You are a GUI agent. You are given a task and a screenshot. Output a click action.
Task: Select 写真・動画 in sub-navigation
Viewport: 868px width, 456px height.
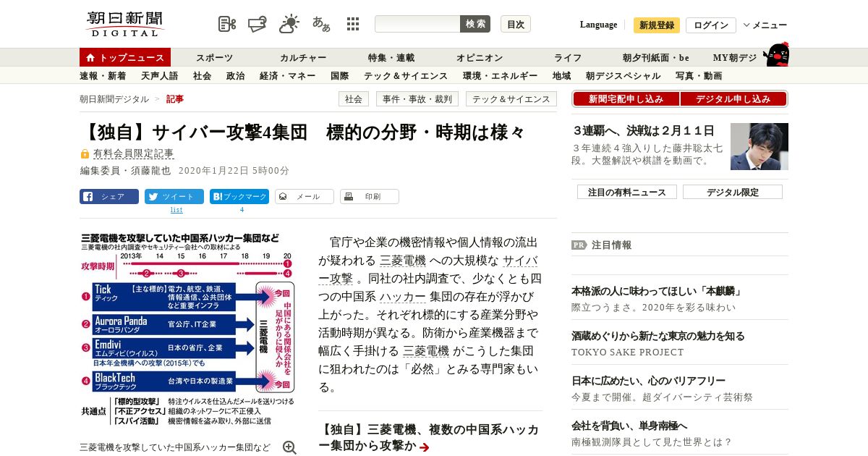point(699,75)
